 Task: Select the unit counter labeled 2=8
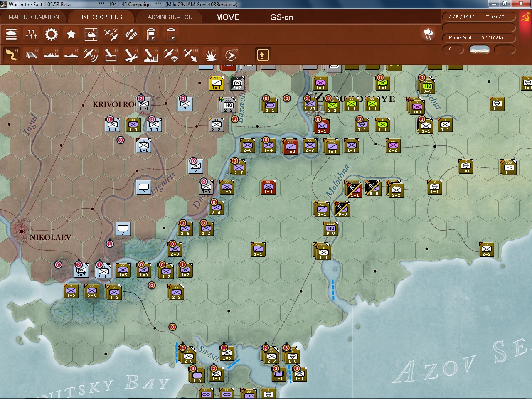coord(175,249)
